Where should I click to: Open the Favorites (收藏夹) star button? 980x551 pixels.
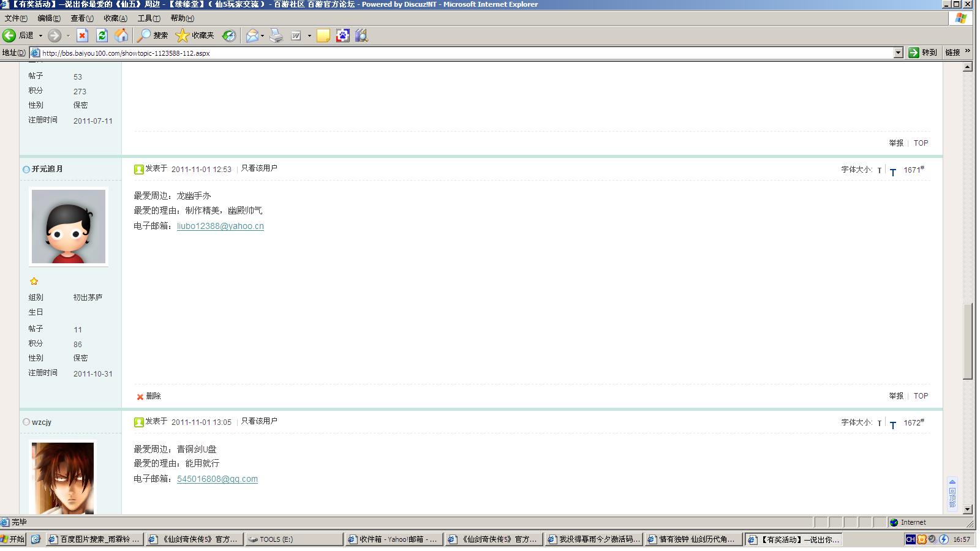click(x=195, y=36)
